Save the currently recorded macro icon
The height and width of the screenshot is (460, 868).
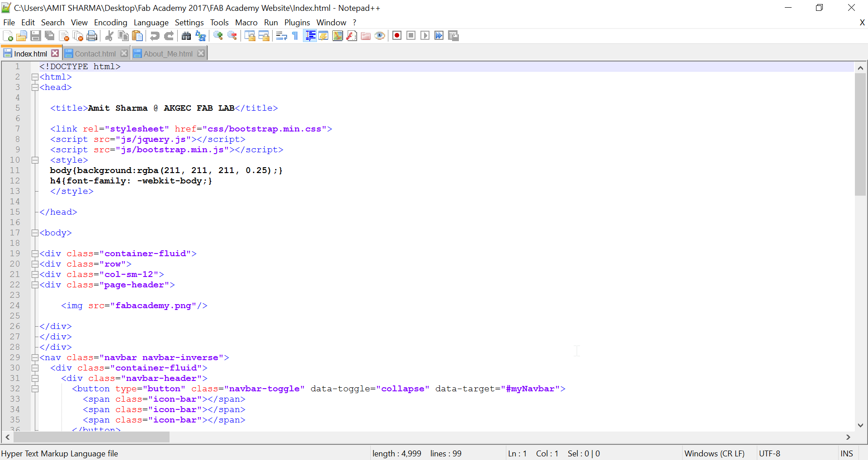point(453,36)
